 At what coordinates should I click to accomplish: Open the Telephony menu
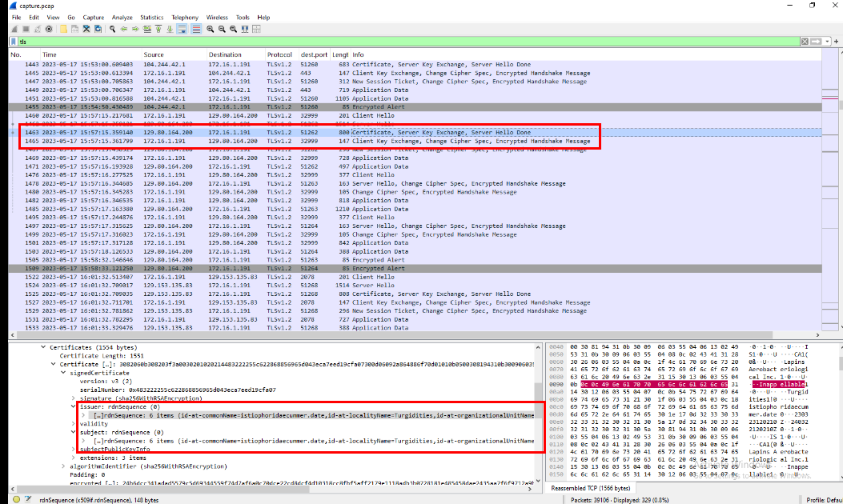click(x=185, y=16)
